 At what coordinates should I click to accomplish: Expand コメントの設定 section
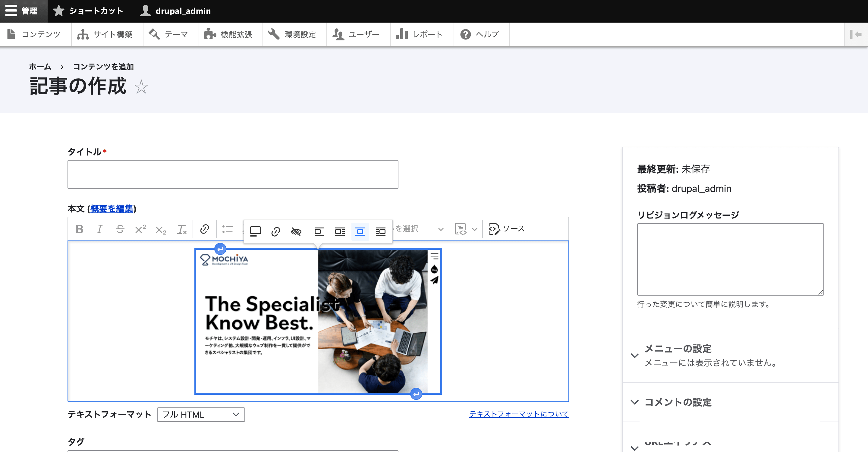(x=730, y=402)
